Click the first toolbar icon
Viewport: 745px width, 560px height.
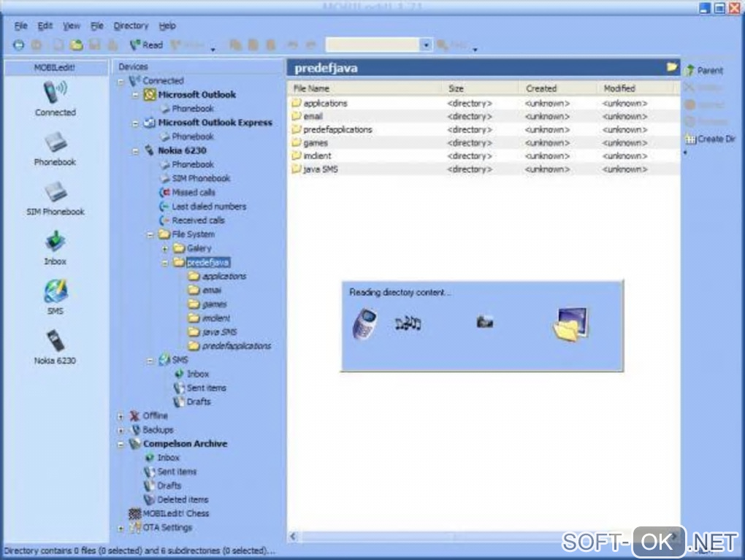[x=18, y=45]
